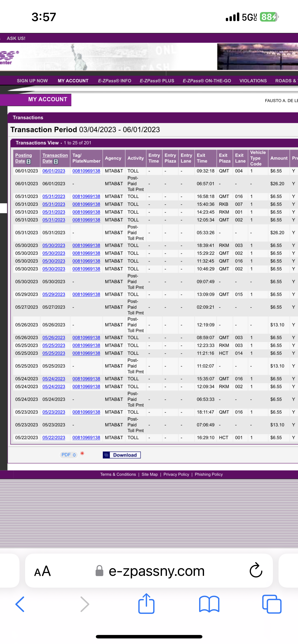Tap the e-zpassny.com address bar
Screen dimensions: 298x644
coord(149,571)
